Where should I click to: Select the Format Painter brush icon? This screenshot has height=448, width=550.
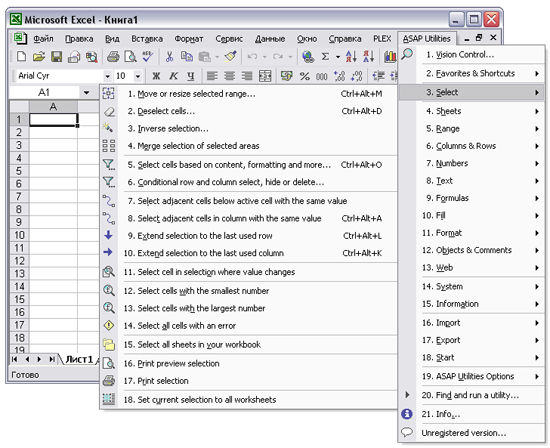pyautogui.click(x=230, y=56)
